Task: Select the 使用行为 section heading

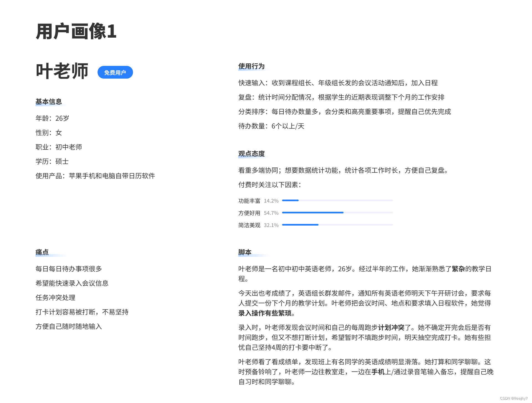Action: pyautogui.click(x=251, y=66)
